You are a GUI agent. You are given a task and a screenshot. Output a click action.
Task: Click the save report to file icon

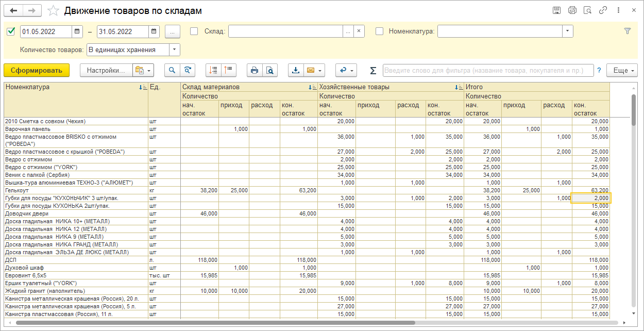coord(296,71)
